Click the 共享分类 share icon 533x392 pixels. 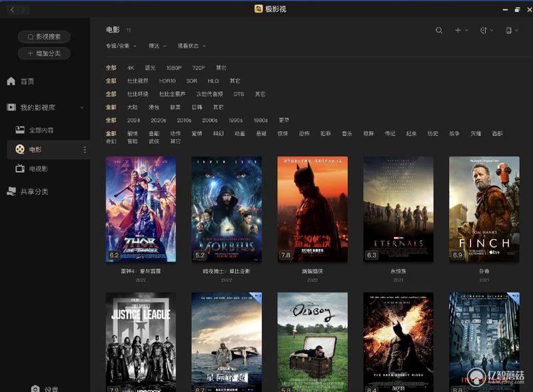coord(11,191)
